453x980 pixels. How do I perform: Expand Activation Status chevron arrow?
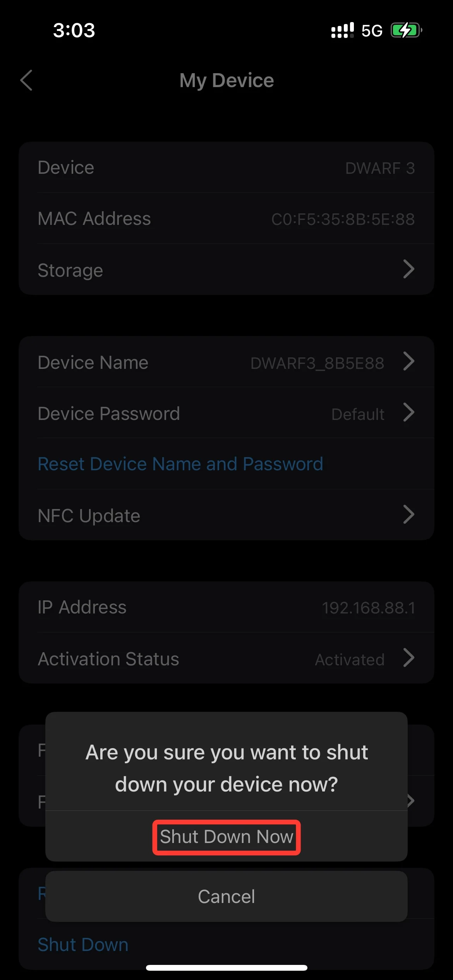pos(408,658)
